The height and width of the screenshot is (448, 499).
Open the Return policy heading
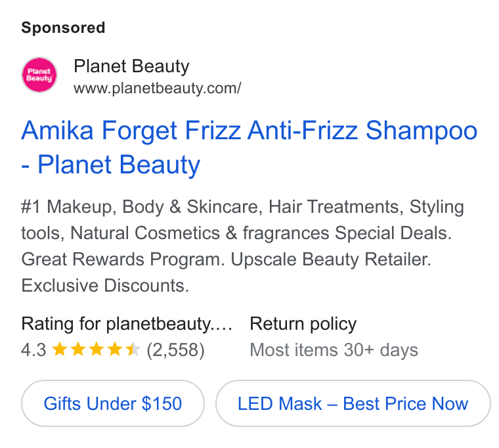pos(303,324)
